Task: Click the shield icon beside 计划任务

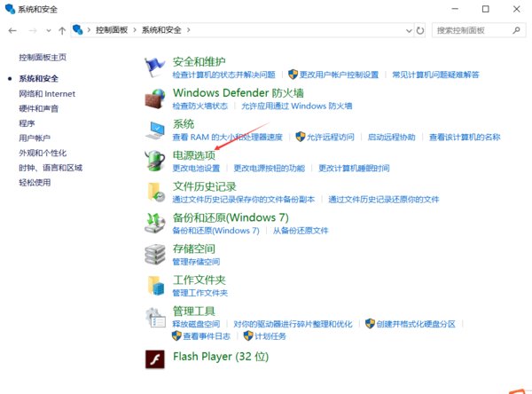Action: pos(248,336)
